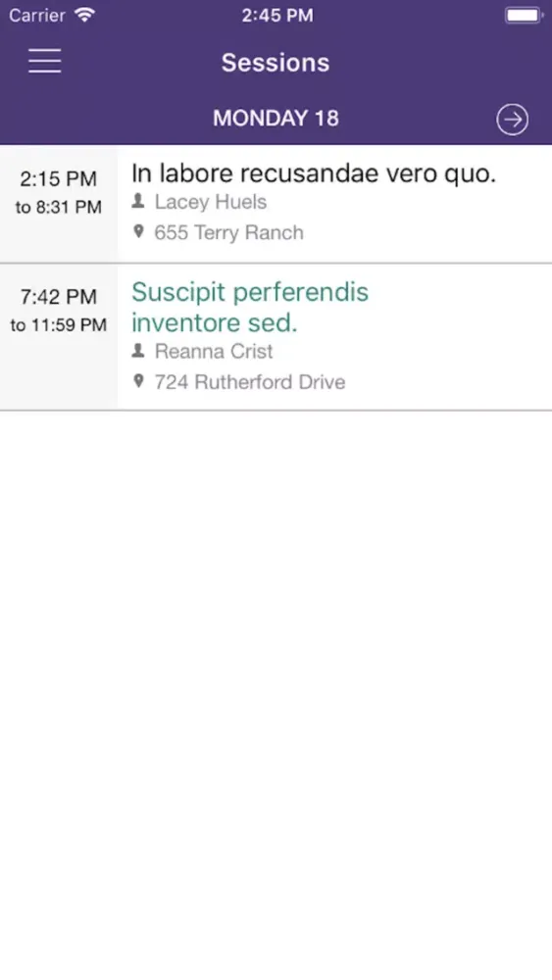Tap the speaker icon beside Reanna Crist
Screen dimensions: 552x980
tap(138, 350)
